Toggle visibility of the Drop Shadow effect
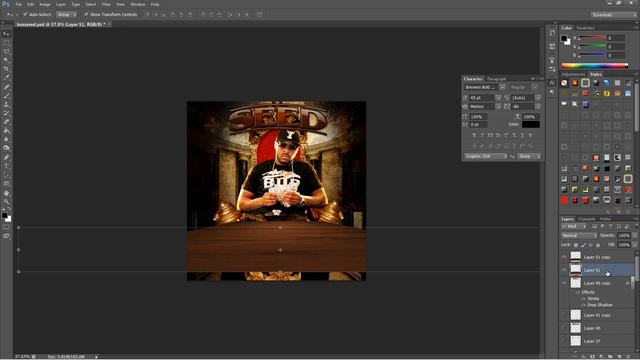 (583, 305)
